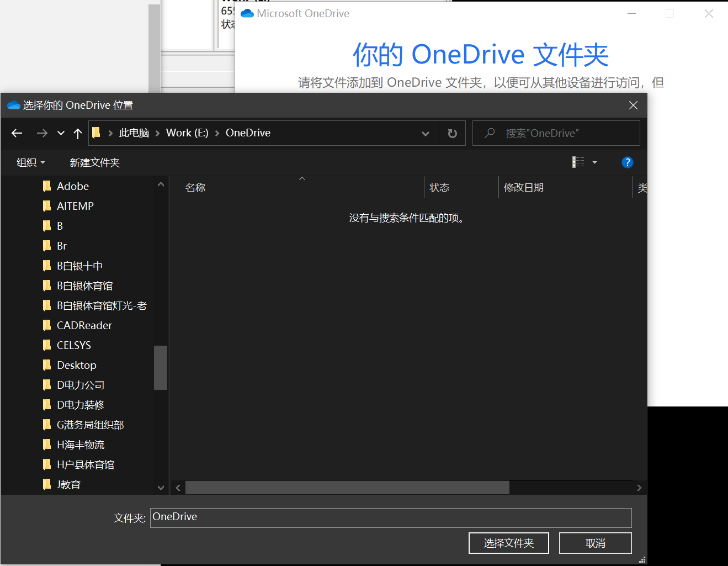Select Adobe folder in tree

(x=73, y=186)
